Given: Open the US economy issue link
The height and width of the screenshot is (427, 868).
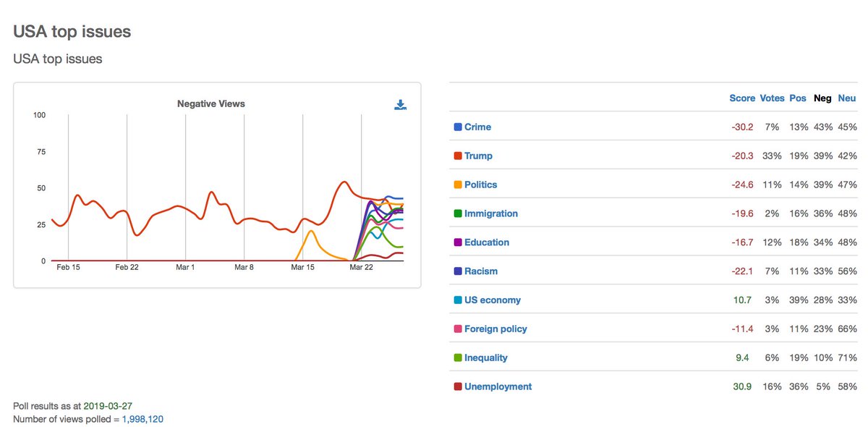Looking at the screenshot, I should click(493, 300).
